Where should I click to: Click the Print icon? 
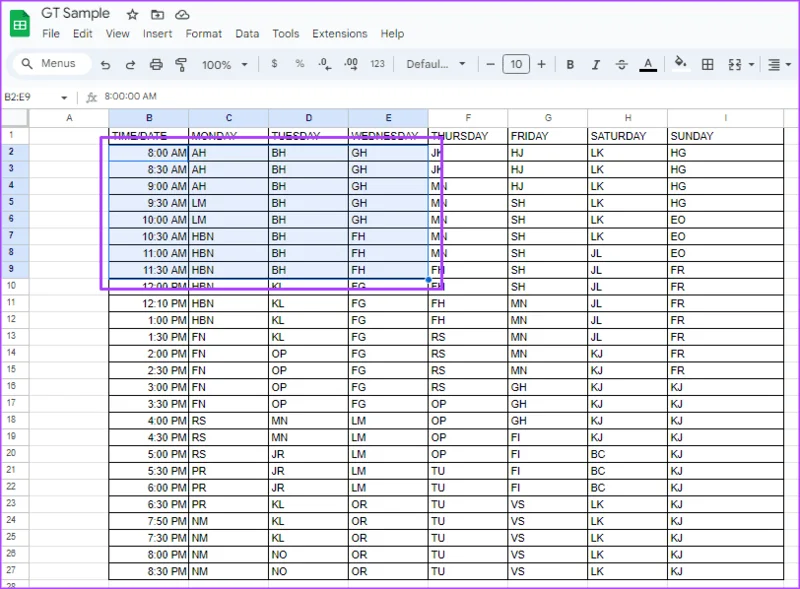pyautogui.click(x=156, y=64)
